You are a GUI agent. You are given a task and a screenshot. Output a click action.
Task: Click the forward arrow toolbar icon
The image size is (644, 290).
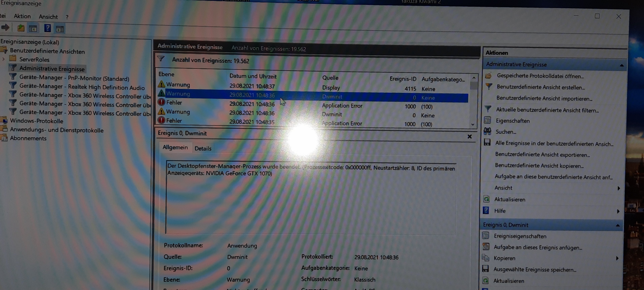pos(5,28)
